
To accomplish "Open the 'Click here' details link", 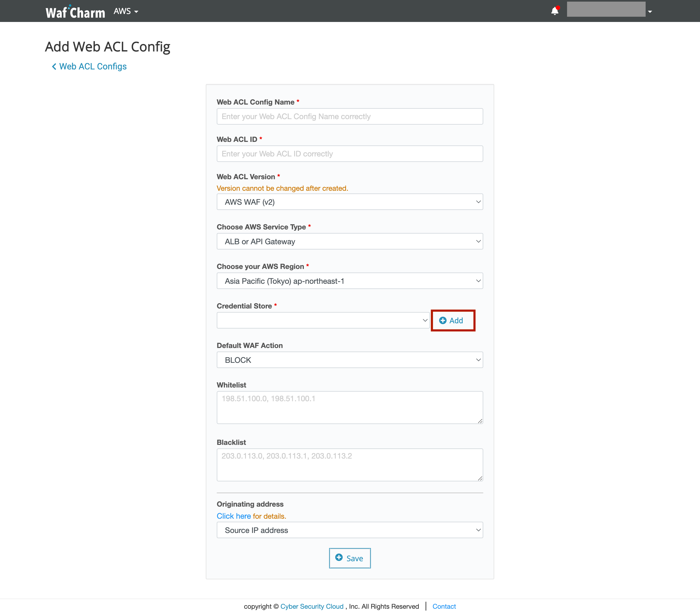I will point(234,516).
